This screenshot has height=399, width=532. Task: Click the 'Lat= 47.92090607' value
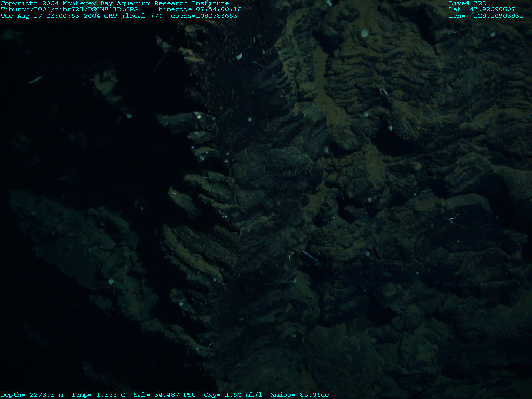482,9
